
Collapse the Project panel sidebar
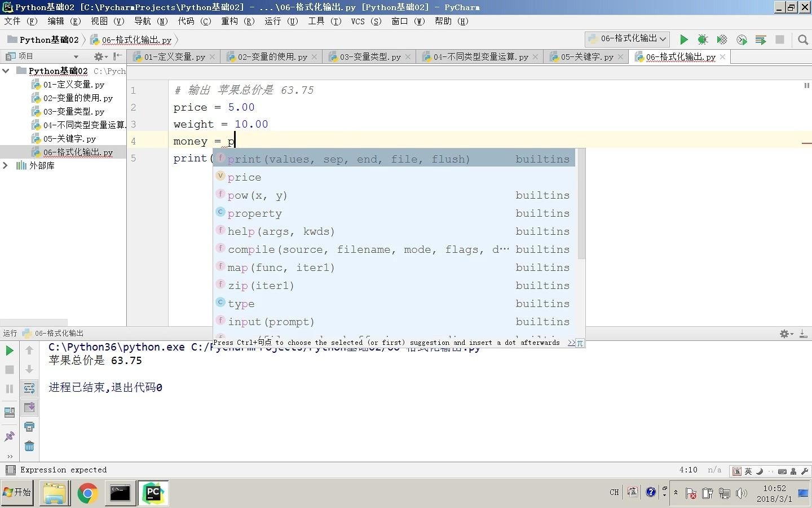(x=117, y=56)
